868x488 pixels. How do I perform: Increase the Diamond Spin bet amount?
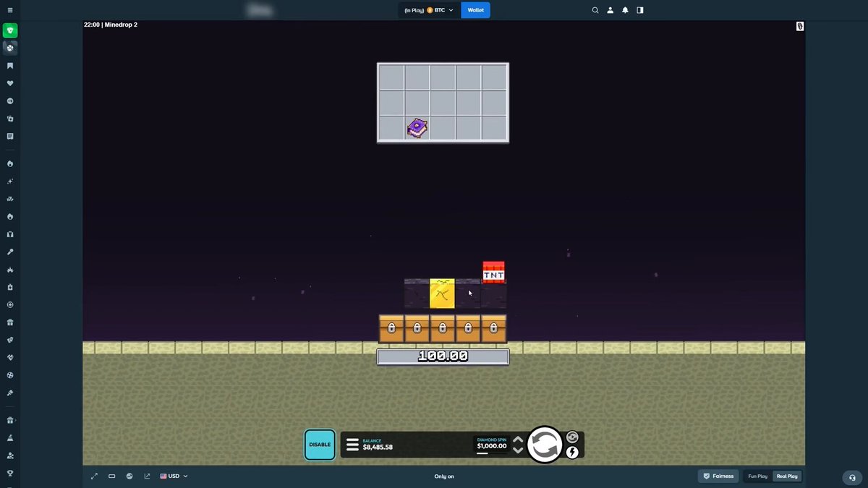[518, 439]
